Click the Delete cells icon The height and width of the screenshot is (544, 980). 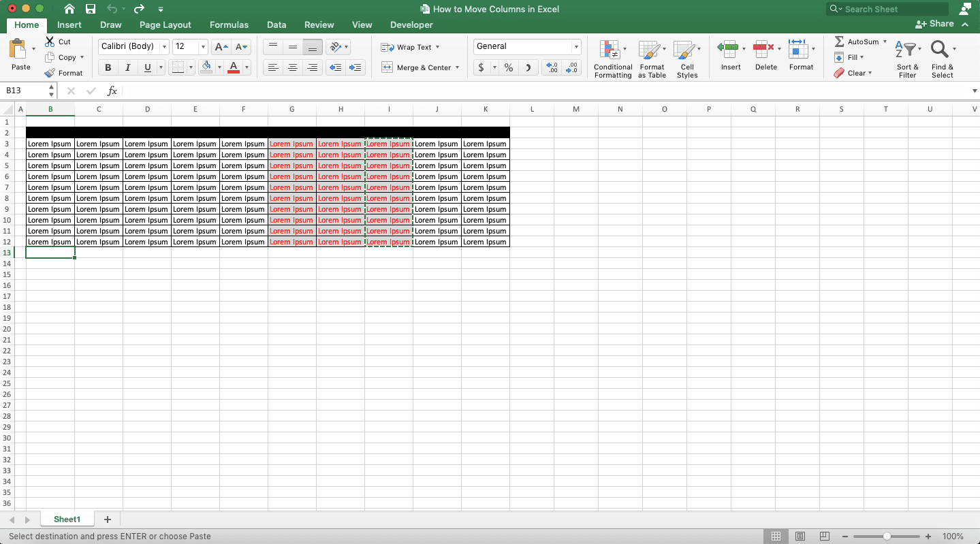763,48
